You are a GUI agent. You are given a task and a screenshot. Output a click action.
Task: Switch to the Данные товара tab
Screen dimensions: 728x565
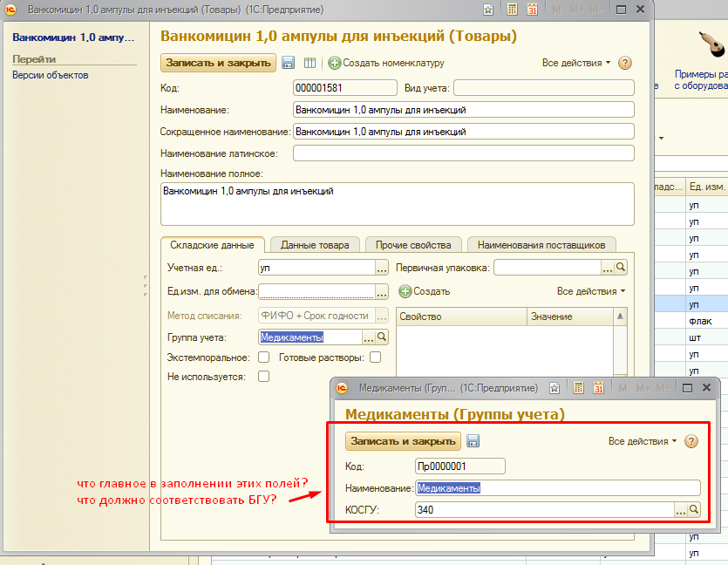pyautogui.click(x=315, y=245)
